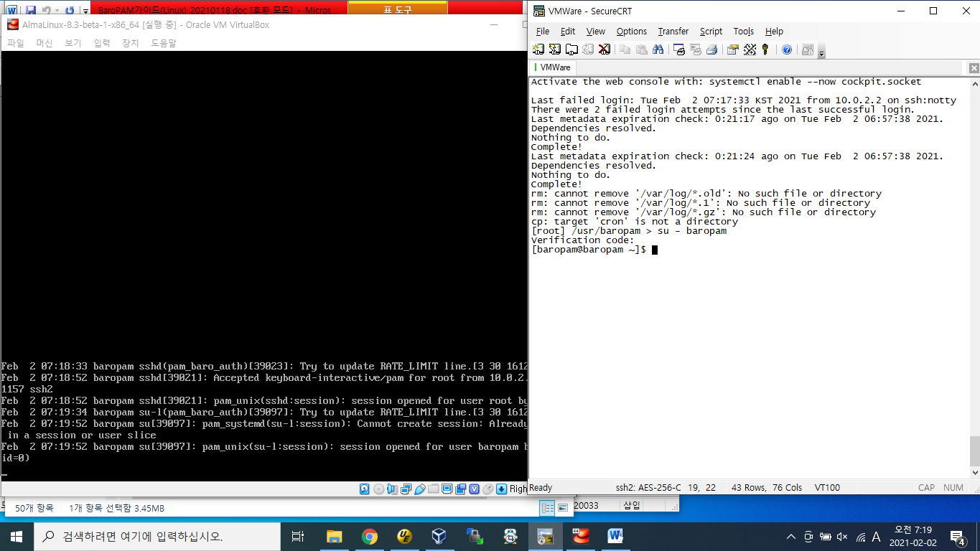Click VirtualBox mouse integration status icon
980x551 pixels.
coord(487,489)
